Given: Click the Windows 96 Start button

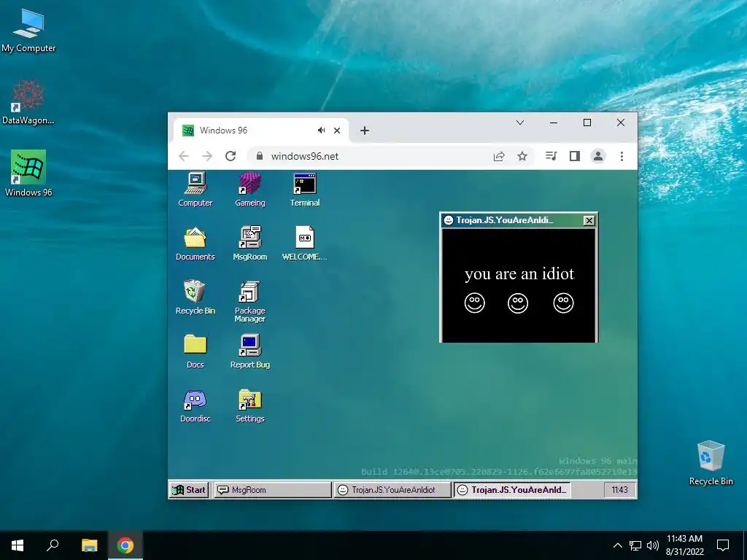Looking at the screenshot, I should pyautogui.click(x=189, y=489).
